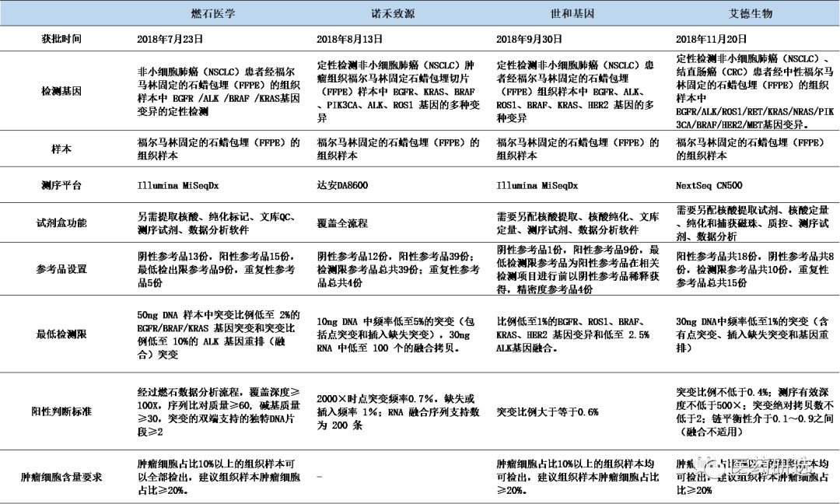Select the 肿瘤细胞含量要求 row label
840x504 pixels.
point(63,474)
